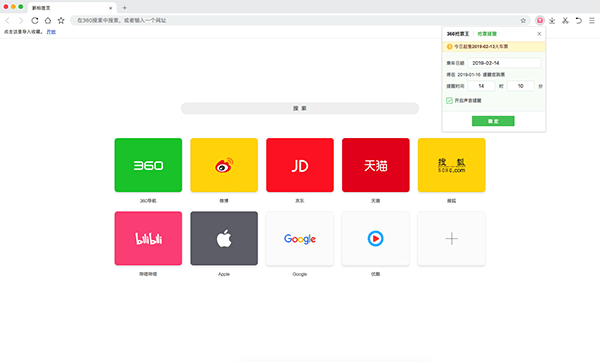This screenshot has width=600, height=362.
Task: Click the Google label under the tile
Action: point(300,274)
